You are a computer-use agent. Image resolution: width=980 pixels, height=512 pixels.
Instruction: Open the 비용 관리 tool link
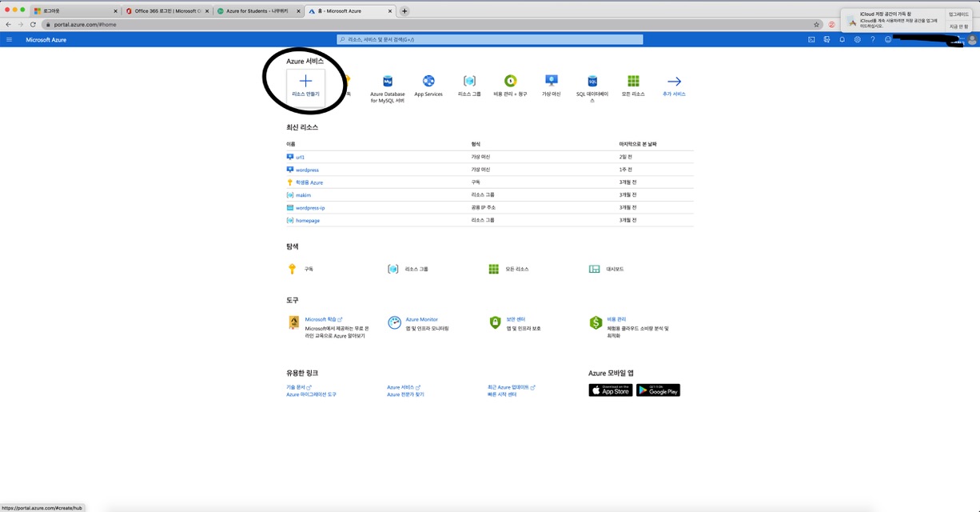pos(616,319)
